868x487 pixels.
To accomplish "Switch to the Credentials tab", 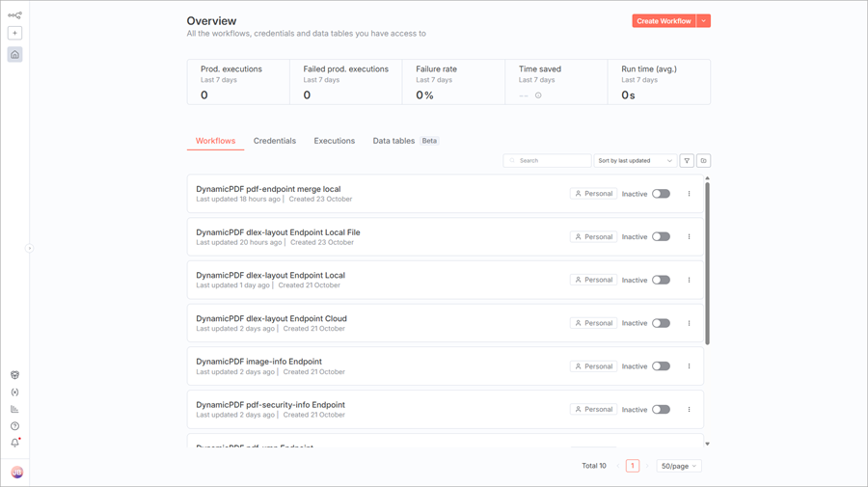I will [275, 141].
